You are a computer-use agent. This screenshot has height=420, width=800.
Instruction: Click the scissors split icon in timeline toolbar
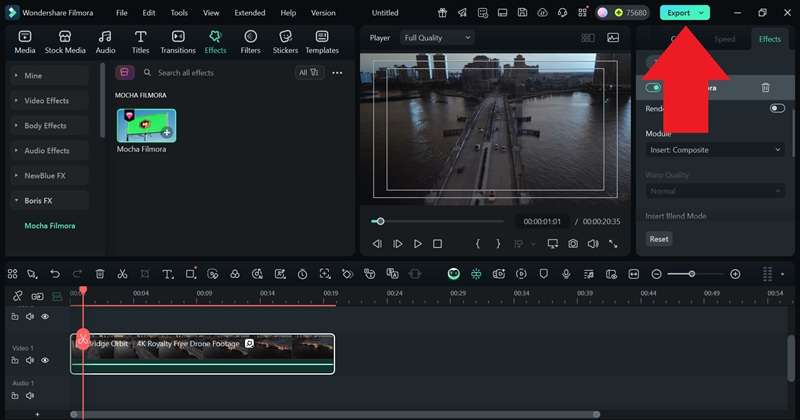tap(122, 274)
